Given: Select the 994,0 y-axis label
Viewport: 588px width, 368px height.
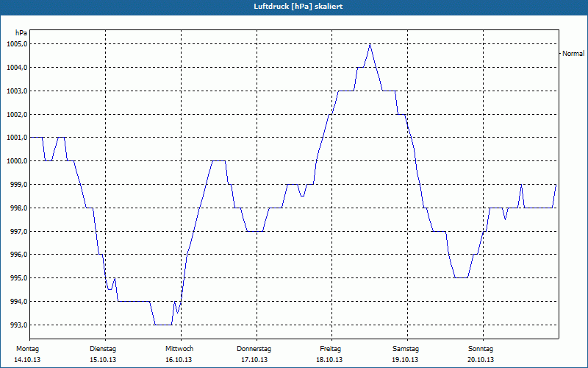Looking at the screenshot, I should pyautogui.click(x=19, y=302).
